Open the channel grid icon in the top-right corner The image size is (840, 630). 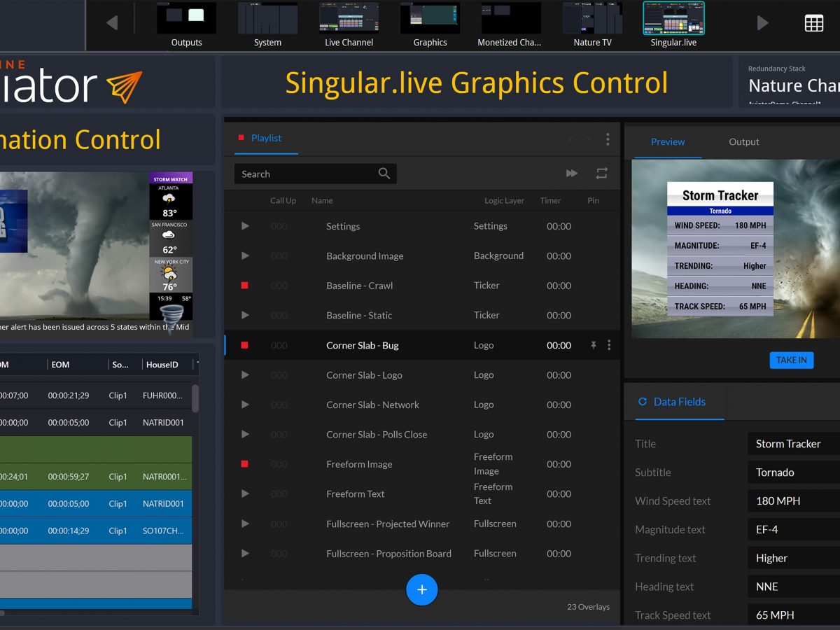[813, 22]
